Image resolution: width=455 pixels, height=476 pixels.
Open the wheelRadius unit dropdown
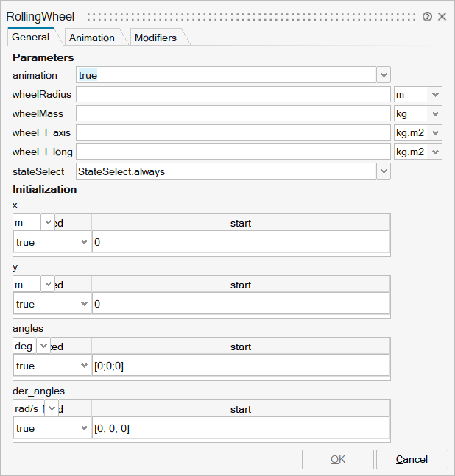click(x=435, y=94)
